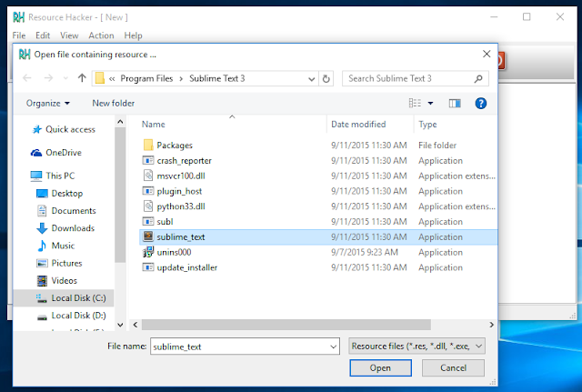Open the File menu in Resource Hacker
The width and height of the screenshot is (582, 392).
[x=19, y=35]
